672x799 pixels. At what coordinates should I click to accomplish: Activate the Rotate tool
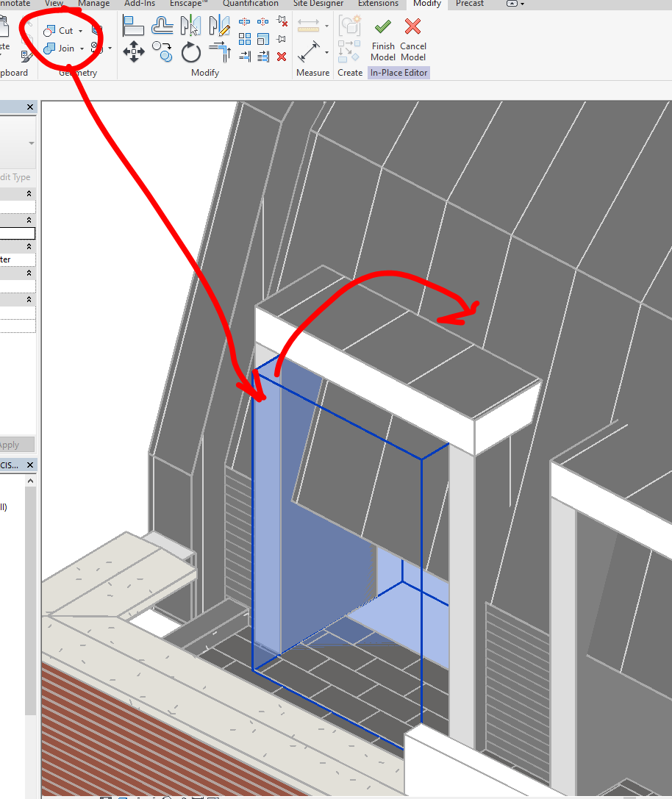click(191, 51)
